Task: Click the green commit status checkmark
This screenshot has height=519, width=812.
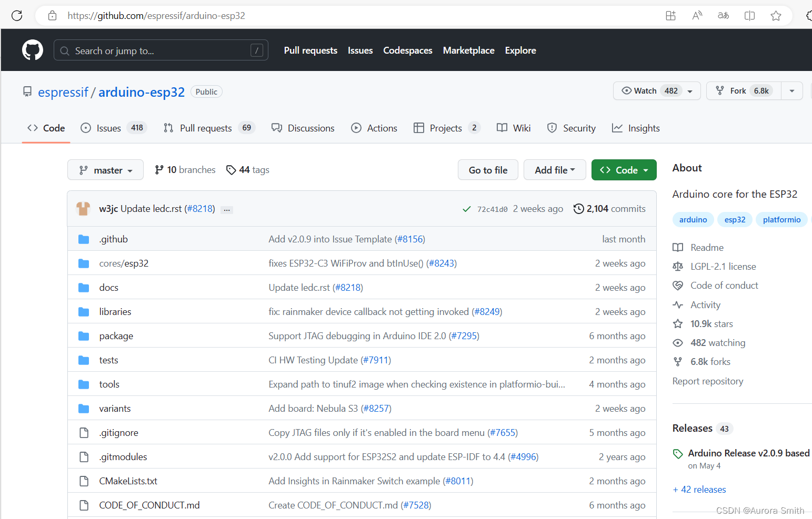Action: tap(466, 209)
